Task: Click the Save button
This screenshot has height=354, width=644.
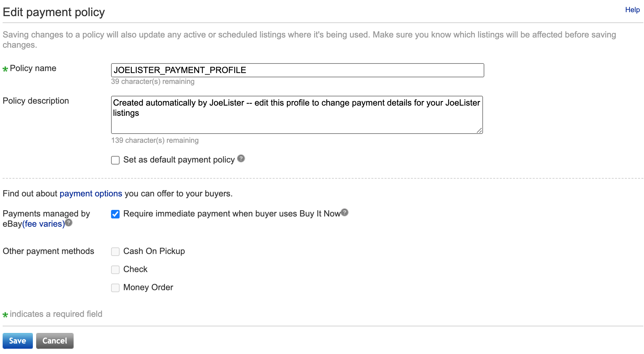Action: pos(18,341)
